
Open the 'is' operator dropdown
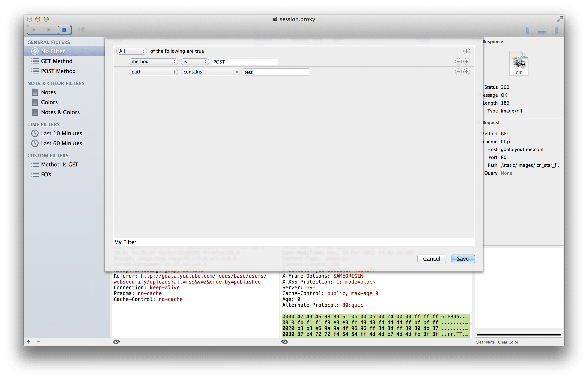pos(195,61)
